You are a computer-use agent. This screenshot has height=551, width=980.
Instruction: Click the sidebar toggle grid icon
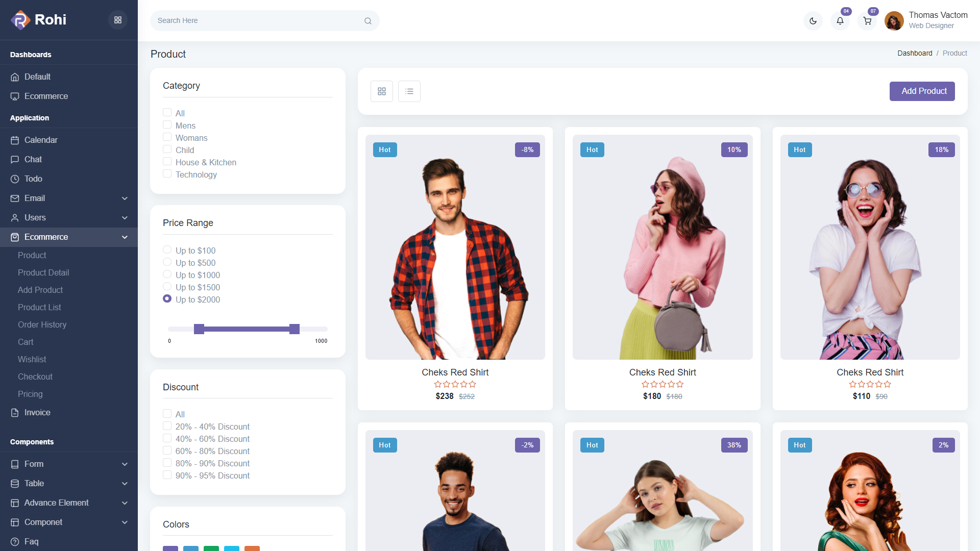click(x=118, y=20)
